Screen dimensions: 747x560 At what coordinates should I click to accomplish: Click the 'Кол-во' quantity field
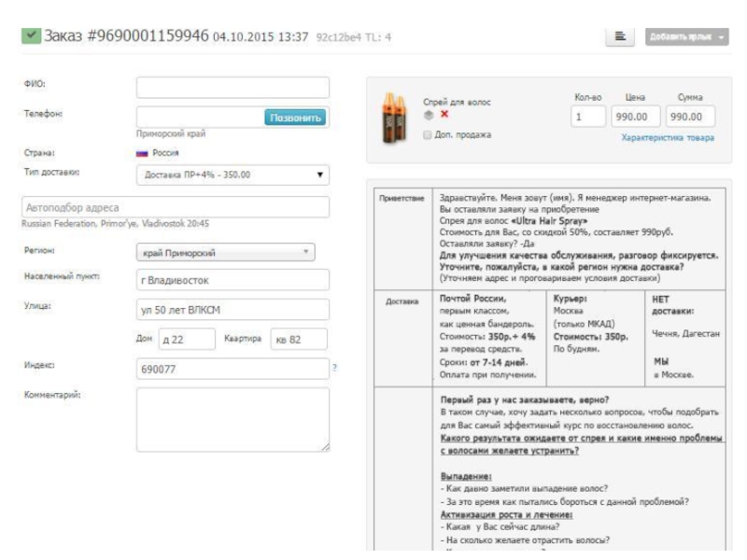pyautogui.click(x=588, y=116)
